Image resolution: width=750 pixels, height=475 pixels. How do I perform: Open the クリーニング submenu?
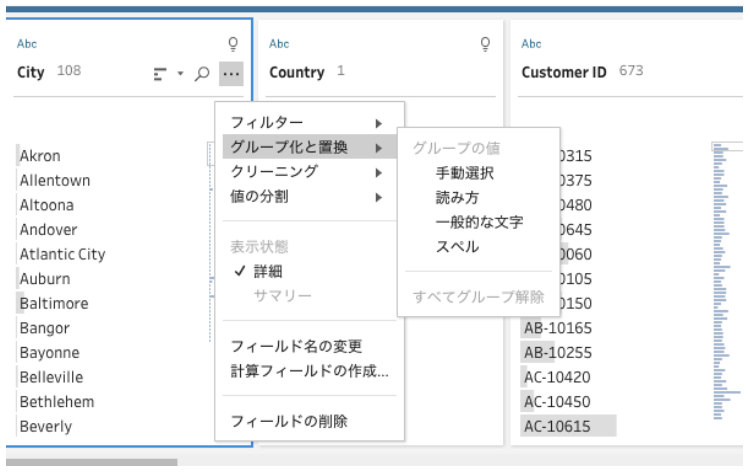click(309, 172)
